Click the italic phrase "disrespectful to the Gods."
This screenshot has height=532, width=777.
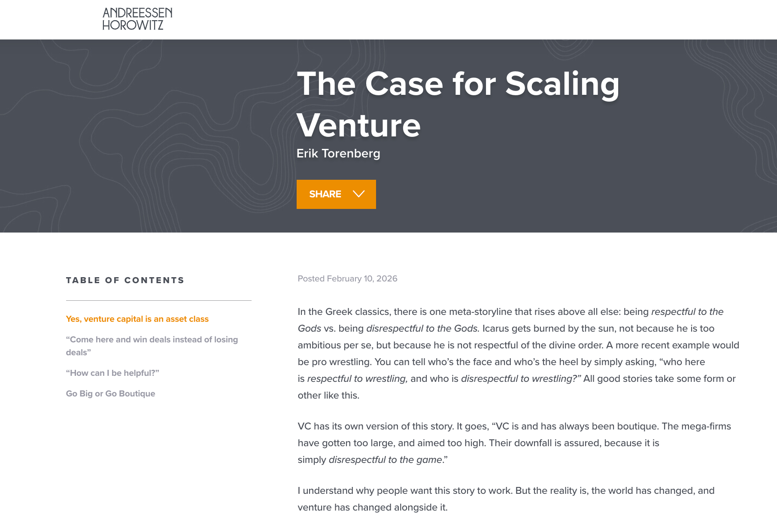click(x=422, y=328)
